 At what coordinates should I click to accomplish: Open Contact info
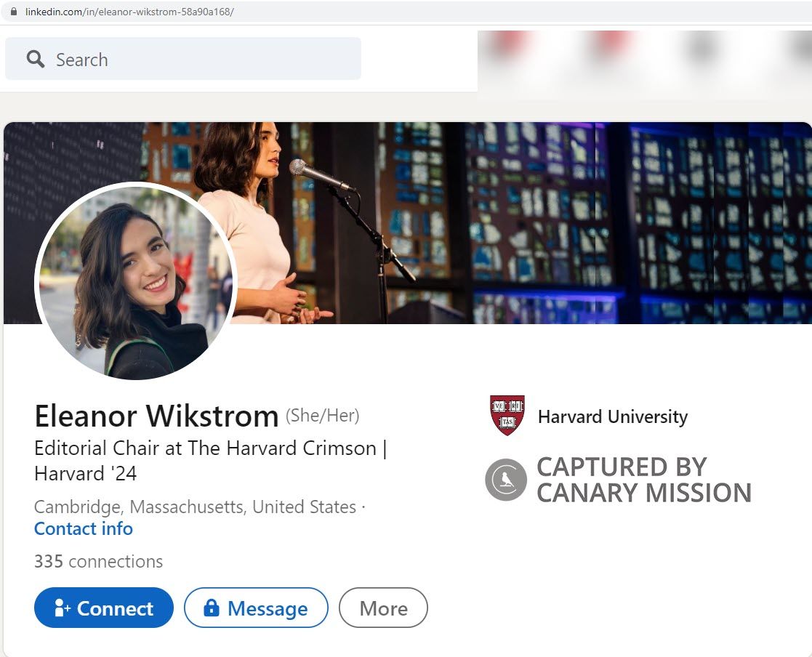pos(83,529)
